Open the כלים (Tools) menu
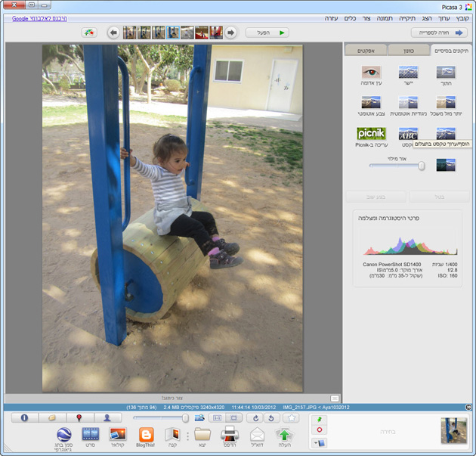 tap(350, 19)
